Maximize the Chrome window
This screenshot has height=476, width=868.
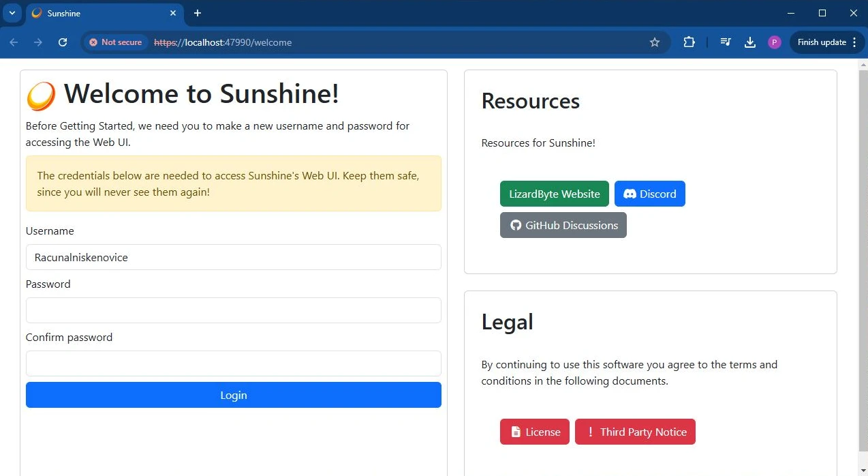[x=822, y=13]
